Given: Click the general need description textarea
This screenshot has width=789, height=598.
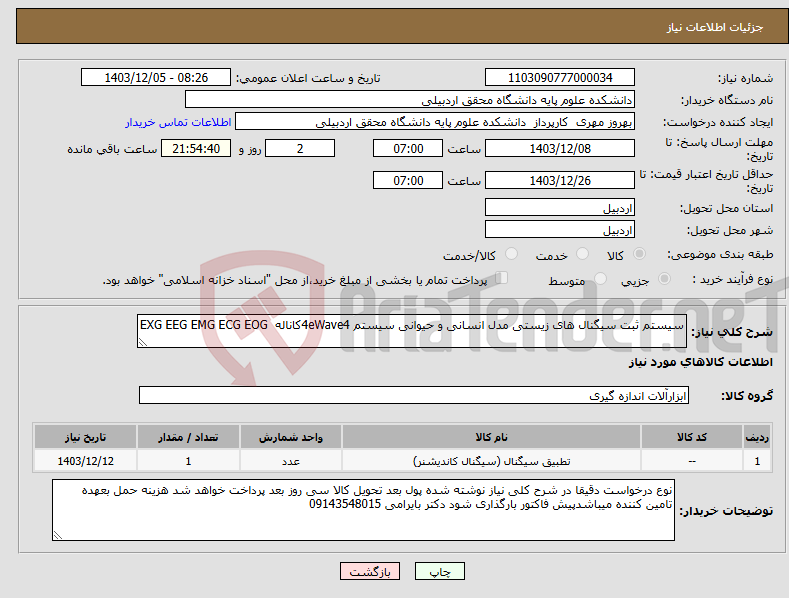Looking at the screenshot, I should point(412,331).
